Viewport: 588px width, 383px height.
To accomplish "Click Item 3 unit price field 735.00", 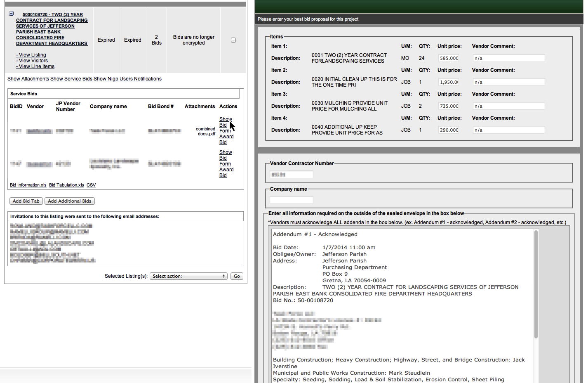I will (449, 106).
